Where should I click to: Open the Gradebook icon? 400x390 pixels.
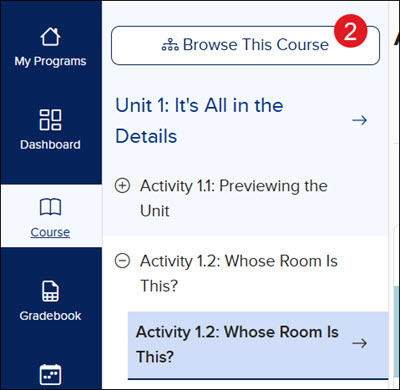[50, 291]
